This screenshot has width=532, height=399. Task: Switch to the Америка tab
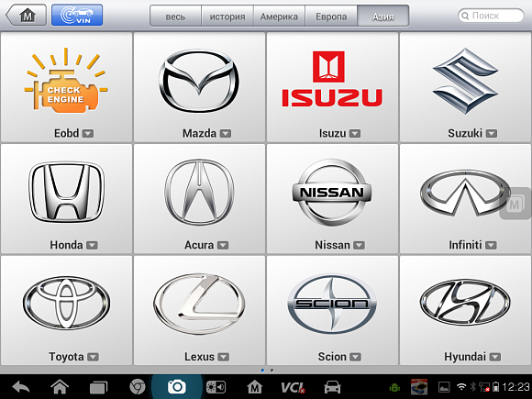[x=279, y=16]
